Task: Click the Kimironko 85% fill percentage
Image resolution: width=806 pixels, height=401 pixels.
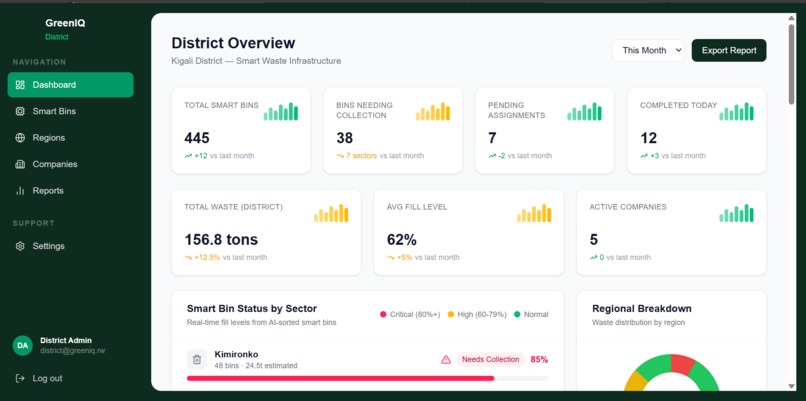Action: 539,359
